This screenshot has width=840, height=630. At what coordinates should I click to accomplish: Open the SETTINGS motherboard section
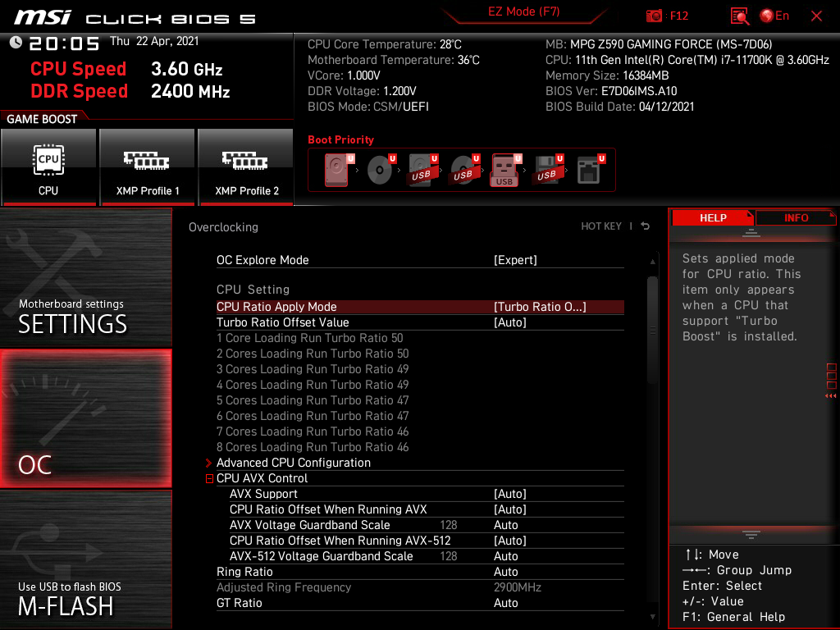pyautogui.click(x=85, y=277)
